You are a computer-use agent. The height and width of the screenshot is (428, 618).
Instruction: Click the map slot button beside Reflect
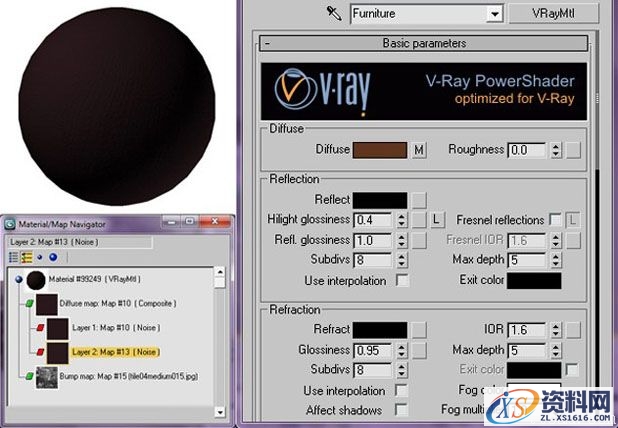point(420,200)
